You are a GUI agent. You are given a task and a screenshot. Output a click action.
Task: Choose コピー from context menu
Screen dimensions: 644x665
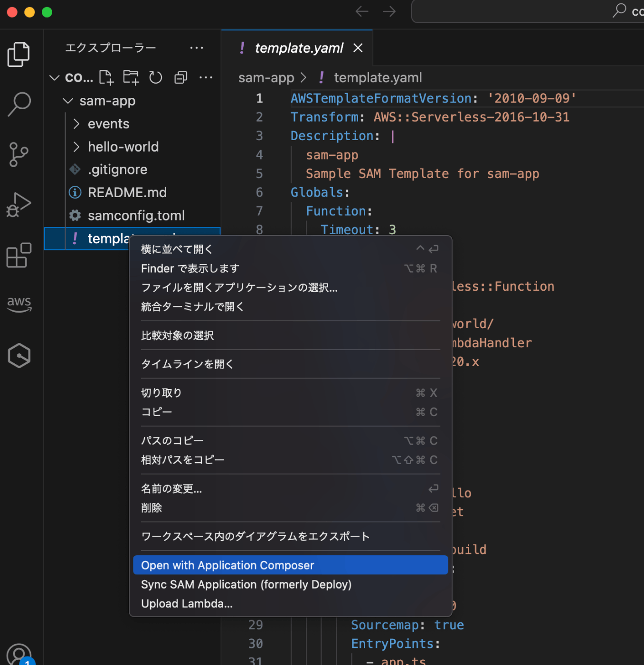tap(290, 412)
